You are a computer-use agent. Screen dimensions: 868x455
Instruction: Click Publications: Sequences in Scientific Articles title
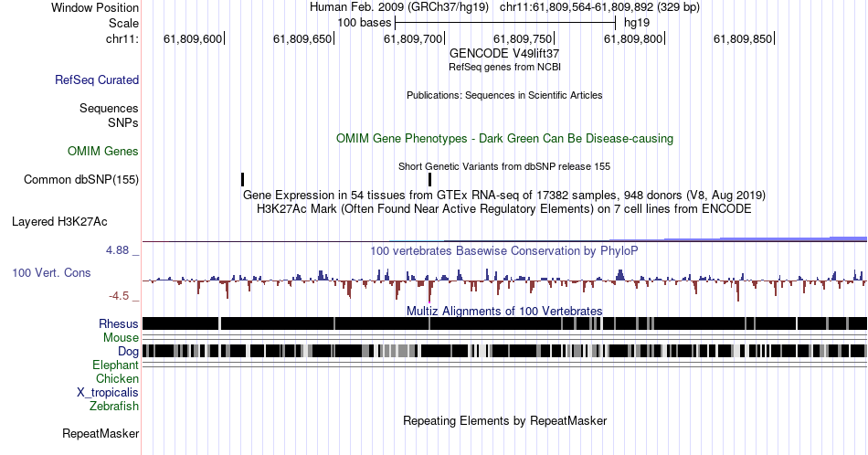click(504, 95)
